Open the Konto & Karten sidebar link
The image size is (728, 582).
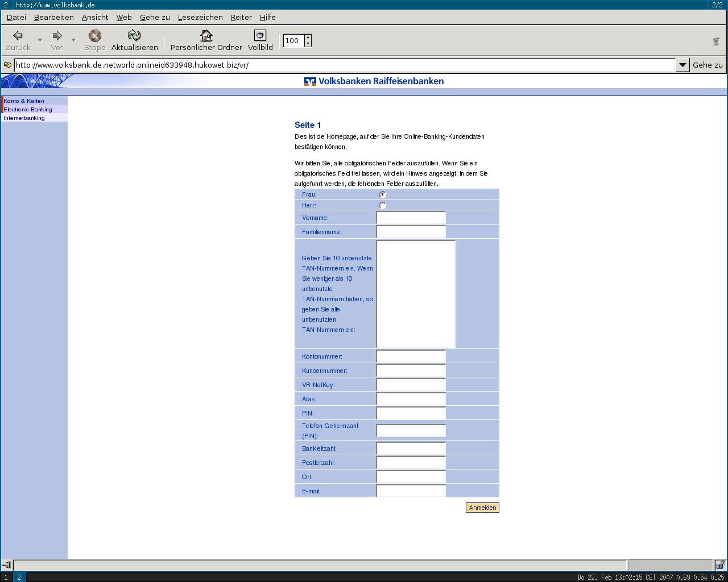click(x=24, y=101)
